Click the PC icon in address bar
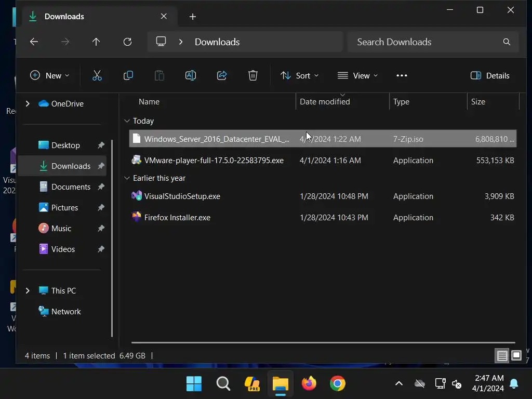 [x=161, y=42]
